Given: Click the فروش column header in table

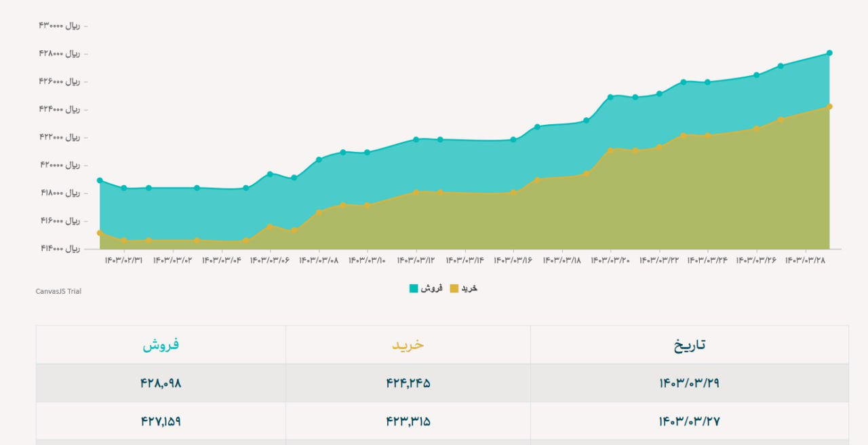Looking at the screenshot, I should 161,345.
